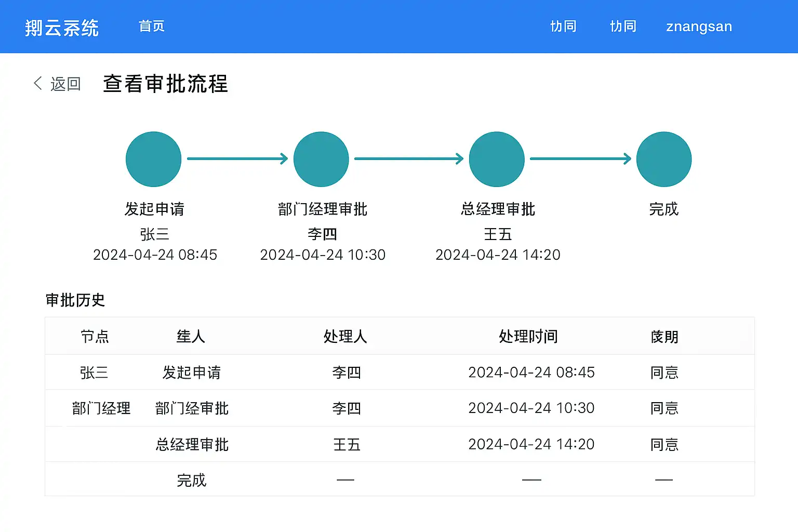Click the 处理人 column header

(345, 337)
